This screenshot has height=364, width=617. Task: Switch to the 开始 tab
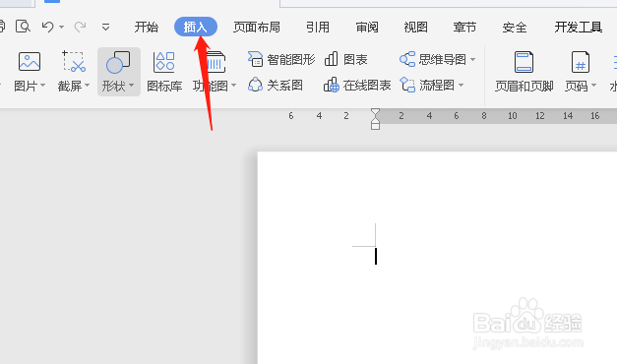pyautogui.click(x=146, y=28)
